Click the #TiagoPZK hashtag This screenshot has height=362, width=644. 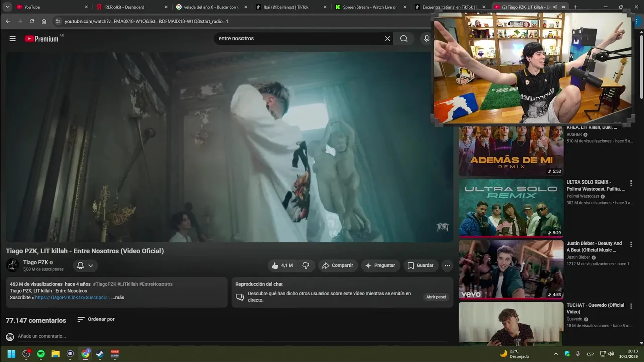(105, 284)
